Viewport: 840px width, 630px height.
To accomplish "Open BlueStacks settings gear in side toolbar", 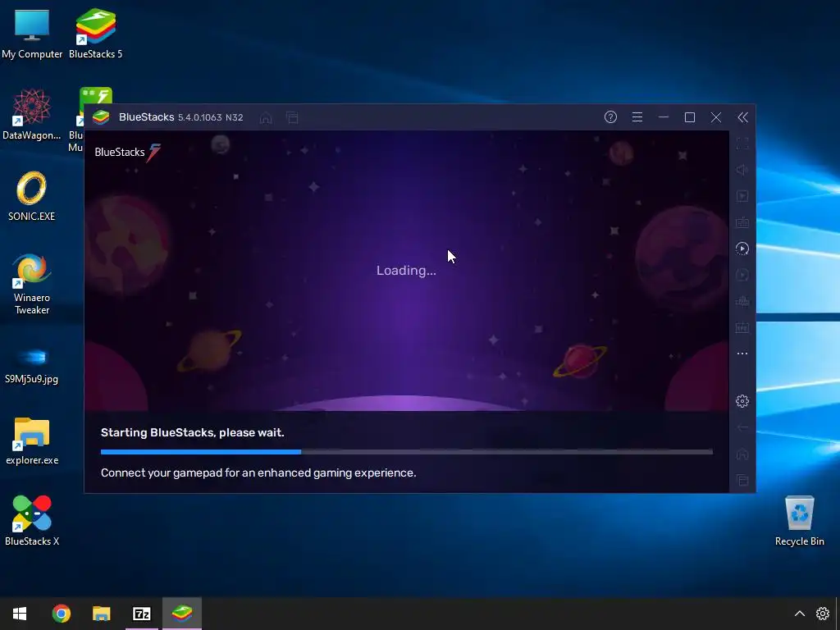I will [742, 401].
